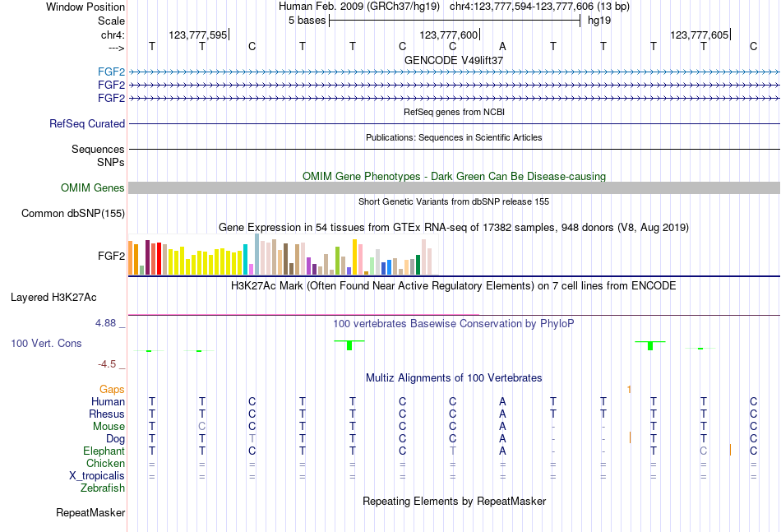Click Short Genetic Variants from dbSNP title
The image size is (781, 532).
(x=454, y=201)
